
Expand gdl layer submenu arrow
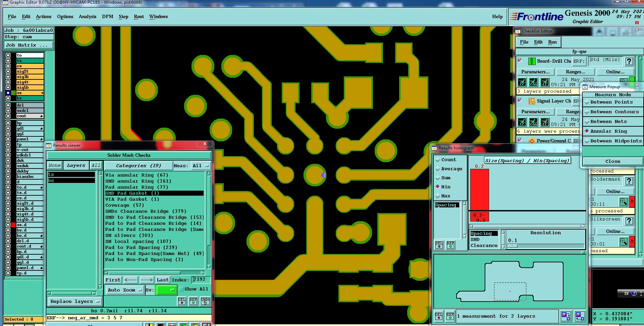[42, 128]
